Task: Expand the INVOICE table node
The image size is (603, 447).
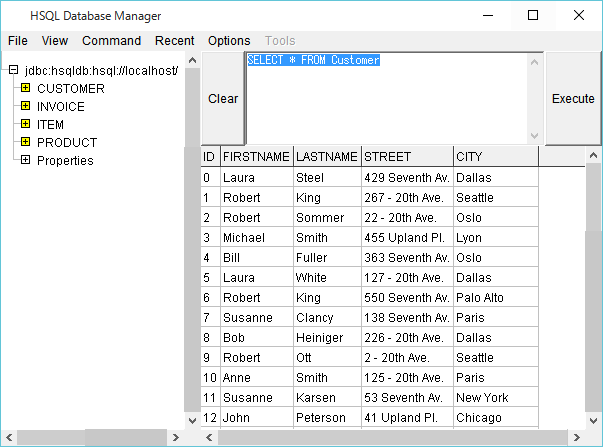Action: point(25,106)
